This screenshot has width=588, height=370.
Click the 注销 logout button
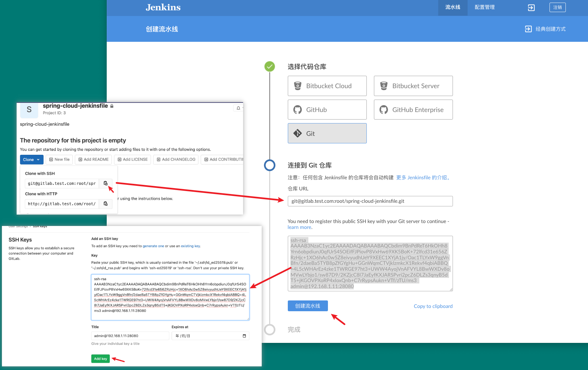pos(557,8)
